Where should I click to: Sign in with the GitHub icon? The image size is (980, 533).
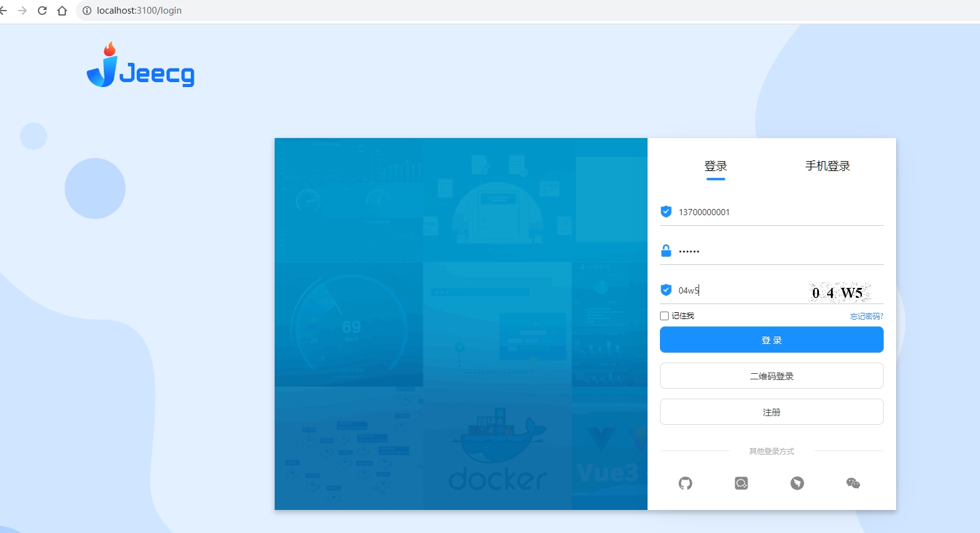click(x=685, y=483)
